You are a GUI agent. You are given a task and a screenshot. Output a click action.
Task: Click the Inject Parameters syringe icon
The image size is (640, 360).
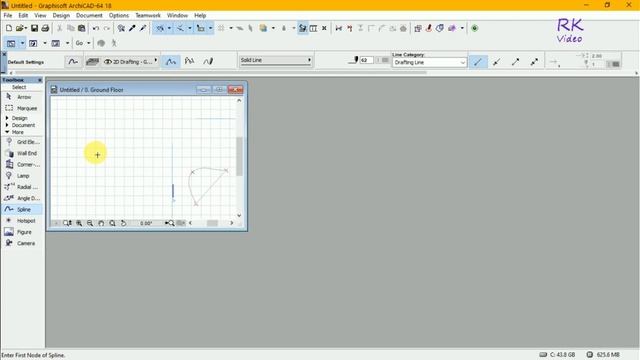143,28
